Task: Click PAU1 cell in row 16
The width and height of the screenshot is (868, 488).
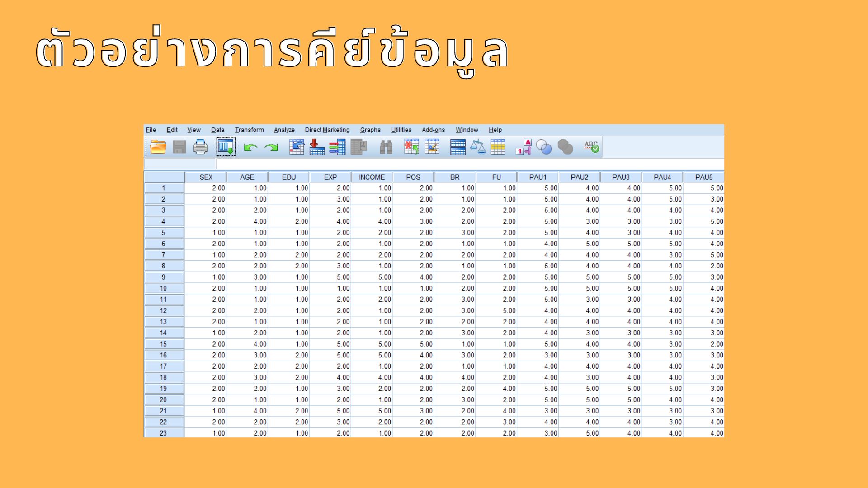Action: [x=538, y=355]
